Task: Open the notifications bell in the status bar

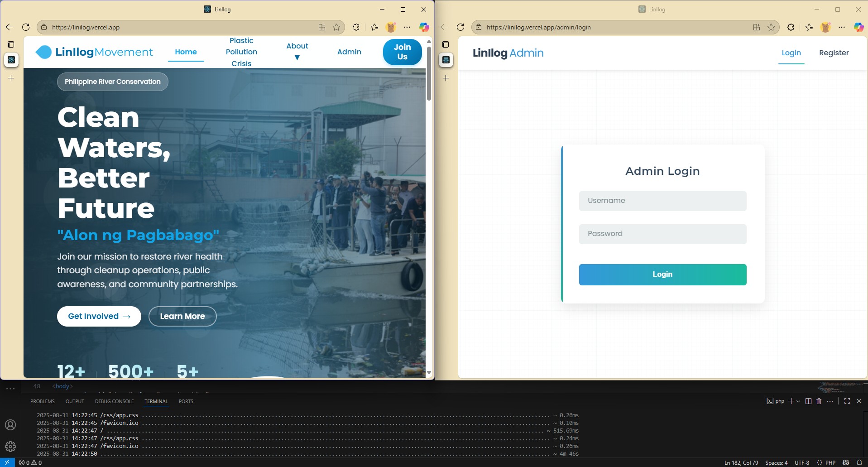Action: 859,462
